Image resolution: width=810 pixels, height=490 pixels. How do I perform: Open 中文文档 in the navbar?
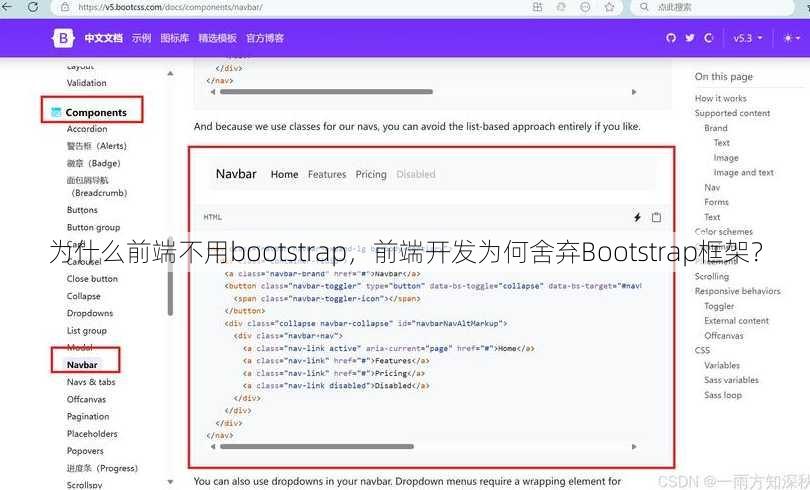tap(103, 38)
